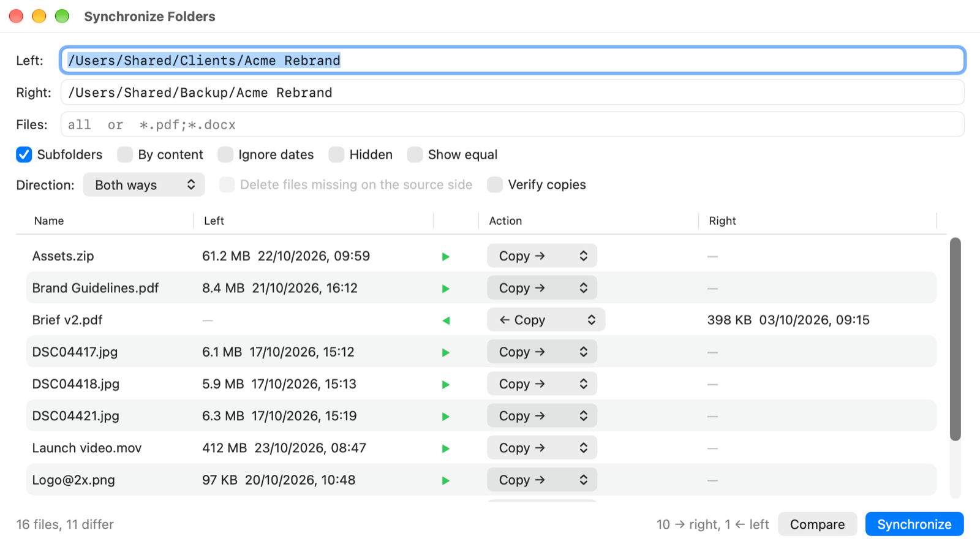Image resolution: width=980 pixels, height=552 pixels.
Task: Click the green arrow in DSC04421.jpg row
Action: tap(446, 417)
